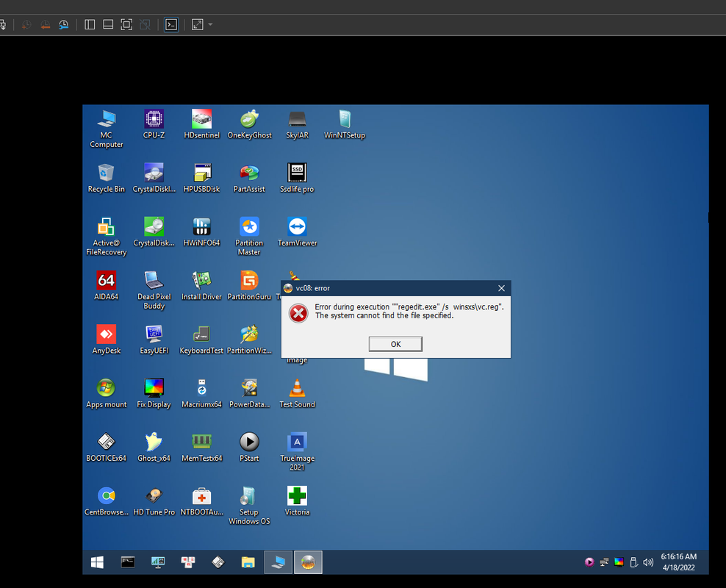Open TrueImage 2021 icon
The image size is (726, 588).
[x=297, y=451]
